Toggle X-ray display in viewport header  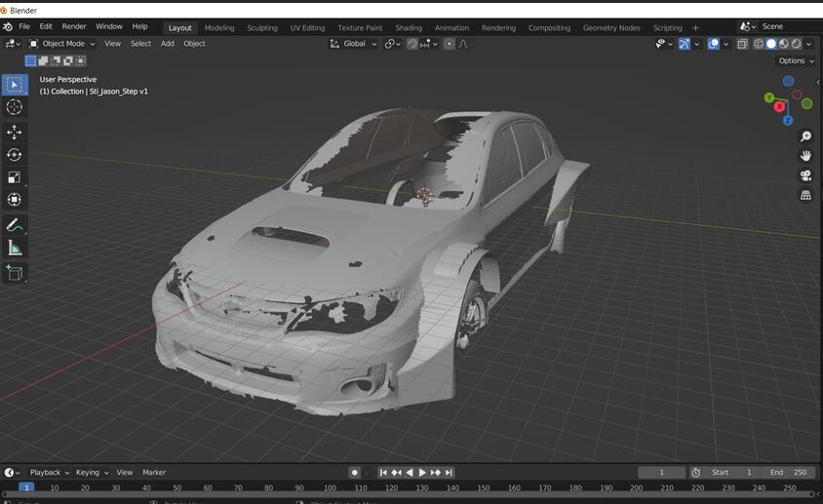pos(742,44)
